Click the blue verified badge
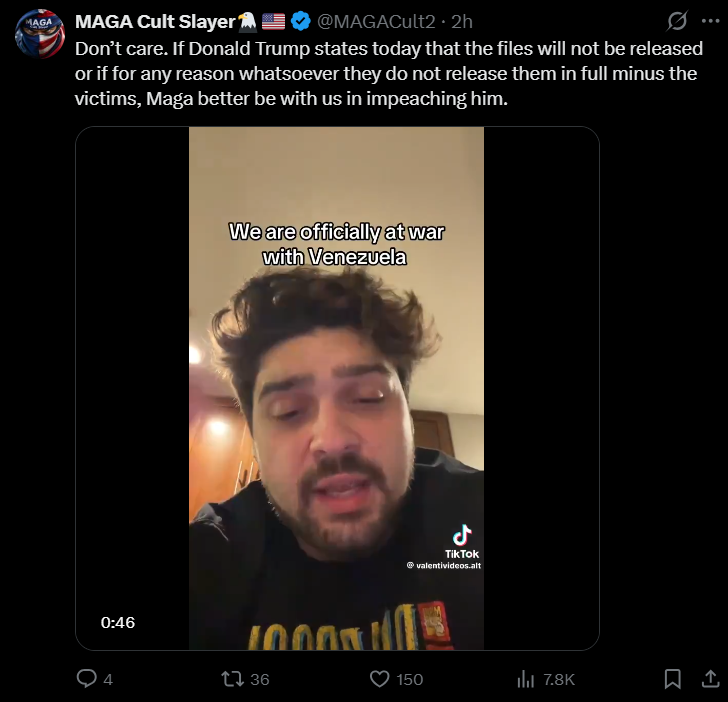The image size is (728, 702). pyautogui.click(x=301, y=22)
